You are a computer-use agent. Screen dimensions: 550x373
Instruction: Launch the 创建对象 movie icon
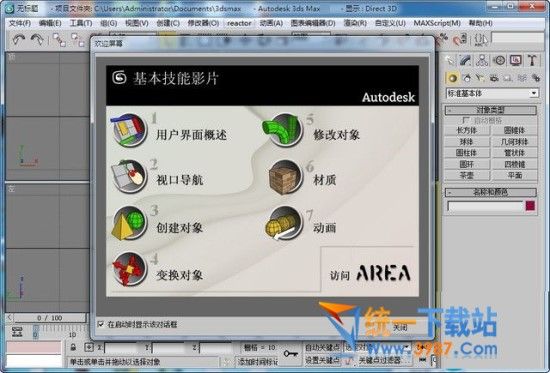(x=129, y=223)
